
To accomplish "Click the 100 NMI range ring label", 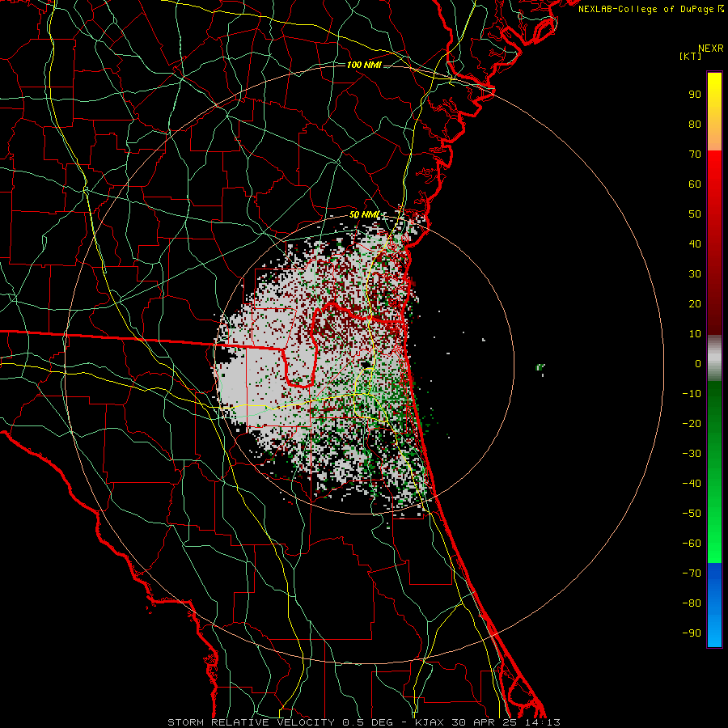I will pyautogui.click(x=364, y=65).
